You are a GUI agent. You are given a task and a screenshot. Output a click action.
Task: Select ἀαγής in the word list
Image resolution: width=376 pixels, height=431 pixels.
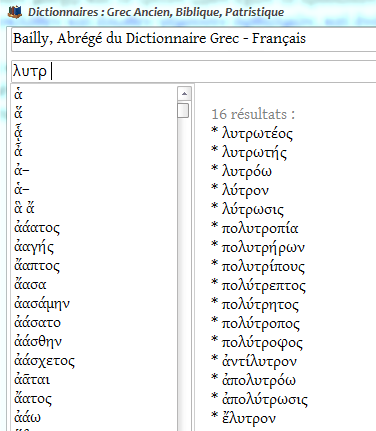point(34,247)
